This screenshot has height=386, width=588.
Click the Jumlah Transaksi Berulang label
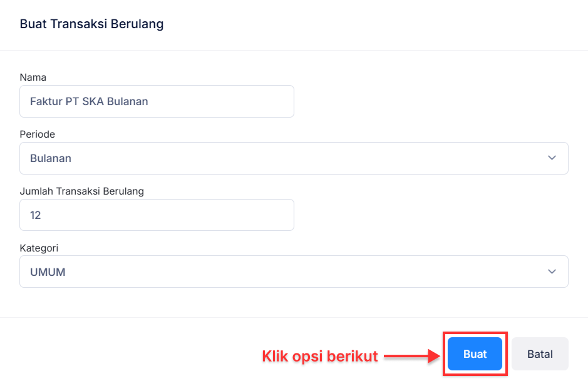pos(81,191)
